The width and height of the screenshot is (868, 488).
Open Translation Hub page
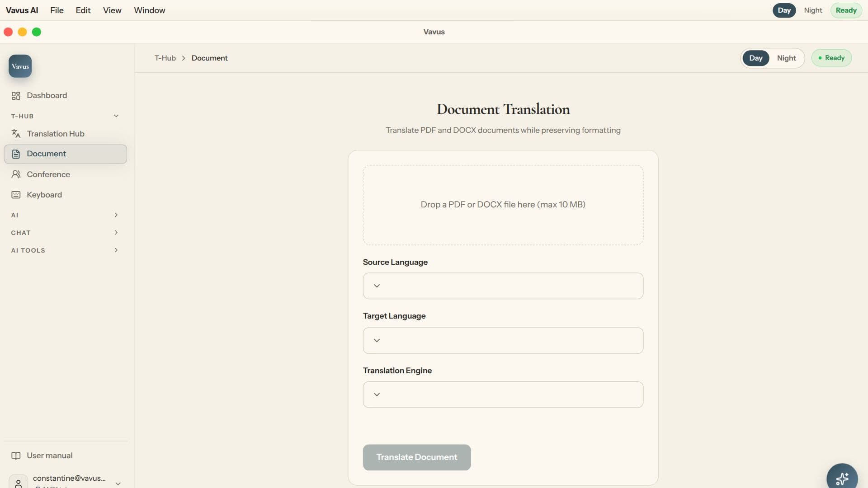(x=65, y=134)
